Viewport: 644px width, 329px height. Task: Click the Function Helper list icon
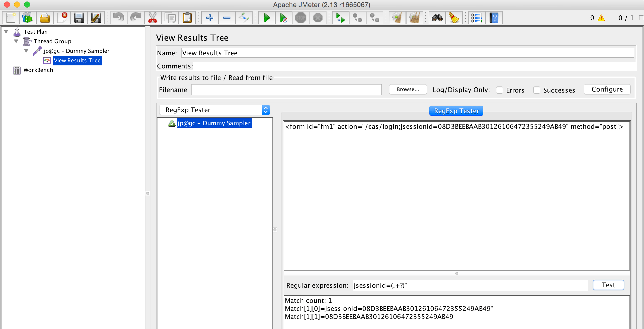tap(476, 18)
